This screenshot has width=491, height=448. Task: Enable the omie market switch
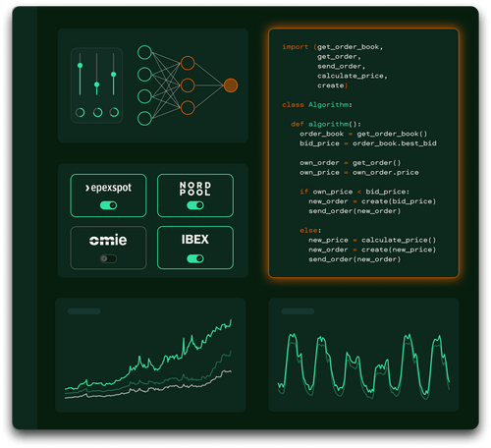pyautogui.click(x=108, y=258)
